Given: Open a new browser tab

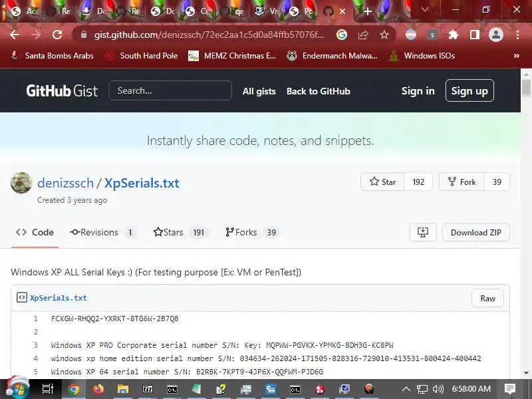Looking at the screenshot, I should point(368,11).
